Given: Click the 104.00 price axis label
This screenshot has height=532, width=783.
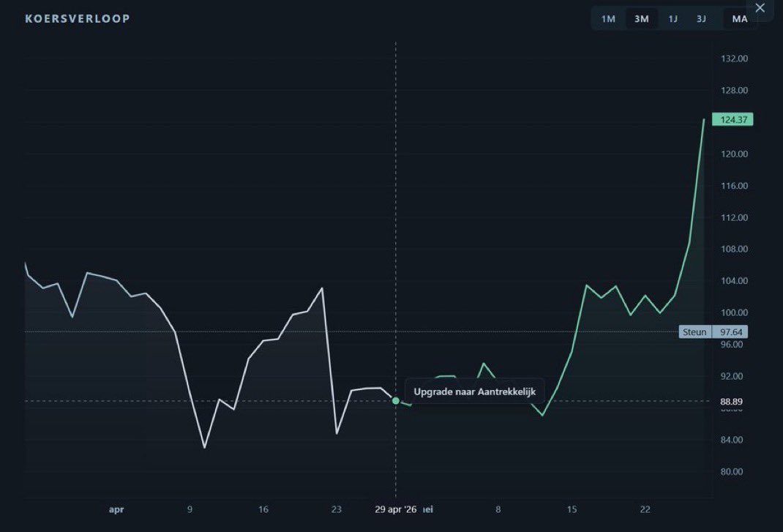Looking at the screenshot, I should tap(734, 281).
